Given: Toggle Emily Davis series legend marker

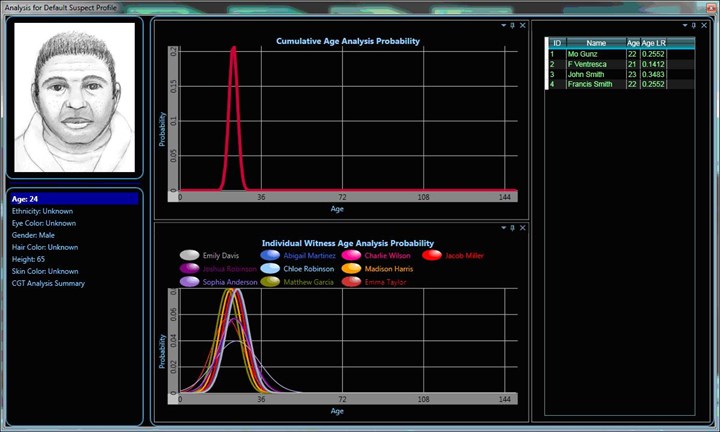Looking at the screenshot, I should pyautogui.click(x=189, y=256).
